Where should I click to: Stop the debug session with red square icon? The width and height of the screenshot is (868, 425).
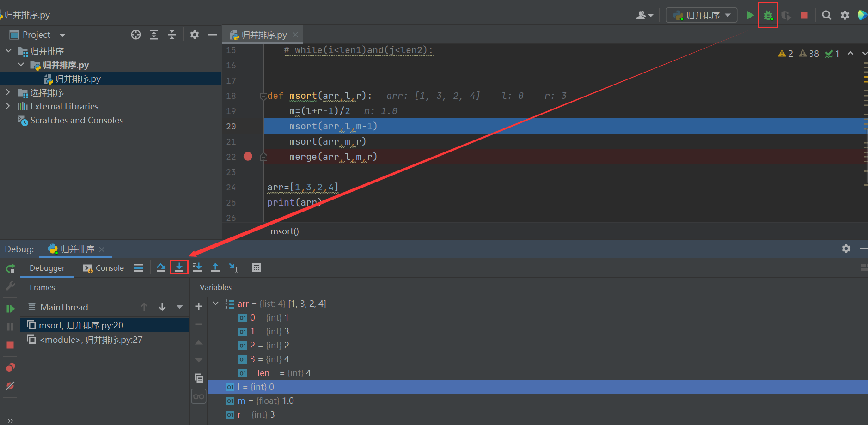10,345
